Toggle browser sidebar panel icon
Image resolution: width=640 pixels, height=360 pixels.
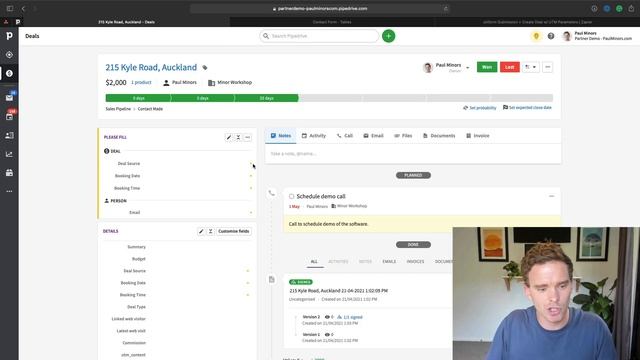(10, 8)
